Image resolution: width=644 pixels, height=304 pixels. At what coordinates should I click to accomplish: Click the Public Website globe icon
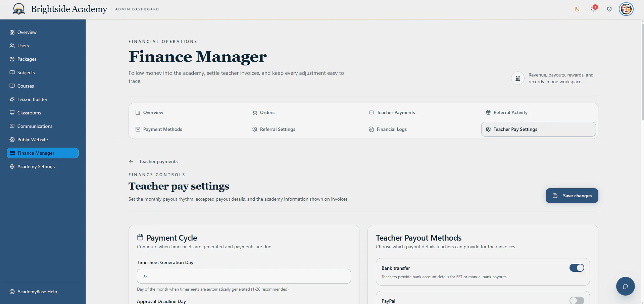pos(12,140)
